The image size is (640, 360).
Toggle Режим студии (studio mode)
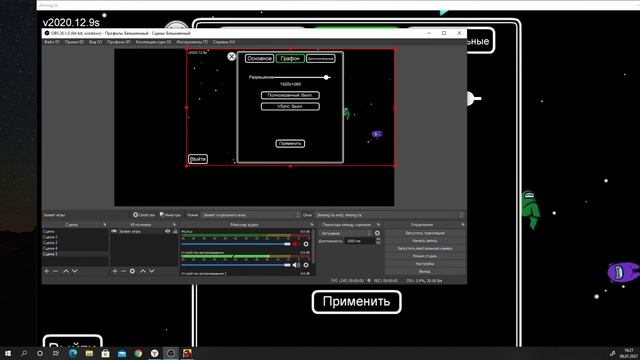[425, 256]
